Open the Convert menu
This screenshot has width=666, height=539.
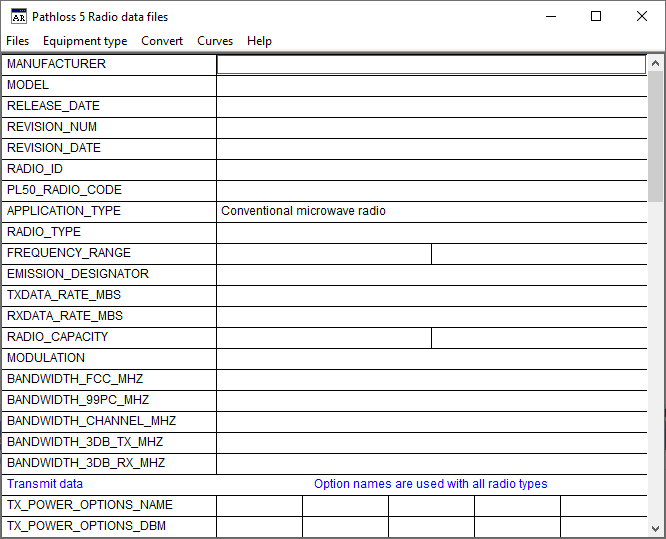[162, 41]
